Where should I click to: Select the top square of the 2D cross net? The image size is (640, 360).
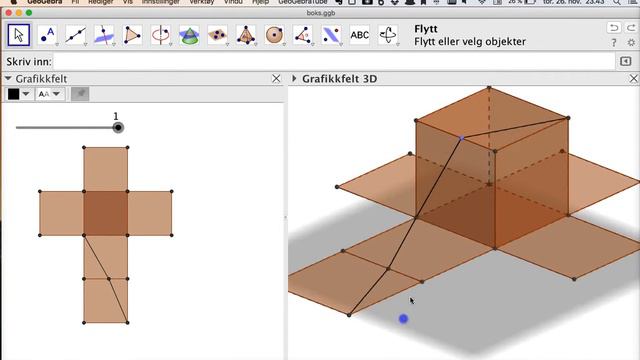tap(106, 169)
